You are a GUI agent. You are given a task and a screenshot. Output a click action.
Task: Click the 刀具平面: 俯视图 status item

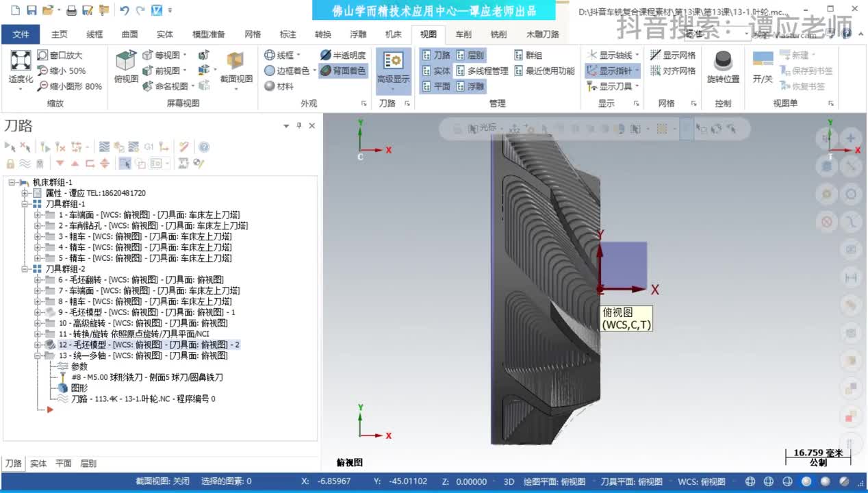coord(632,481)
